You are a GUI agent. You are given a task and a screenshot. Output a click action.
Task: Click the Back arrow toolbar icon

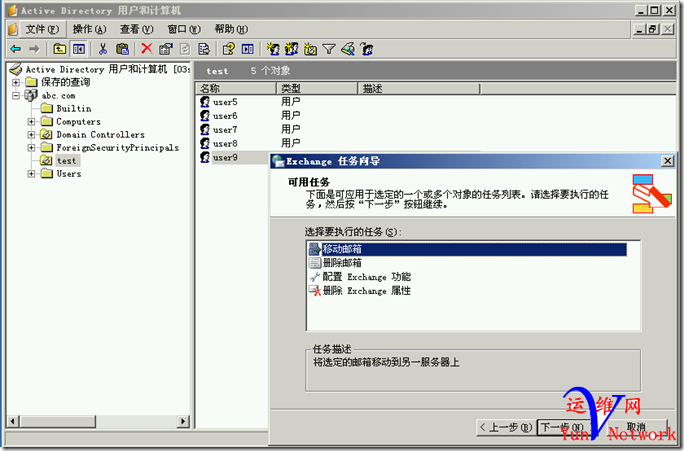(x=16, y=49)
